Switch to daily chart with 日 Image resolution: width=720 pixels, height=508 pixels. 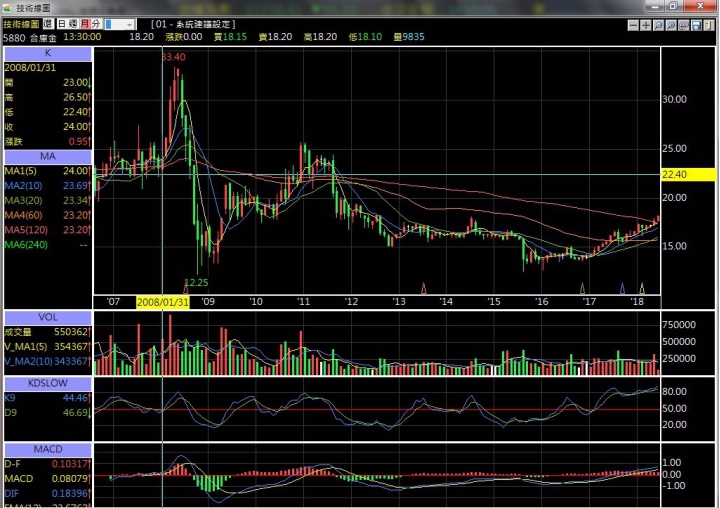coord(62,24)
